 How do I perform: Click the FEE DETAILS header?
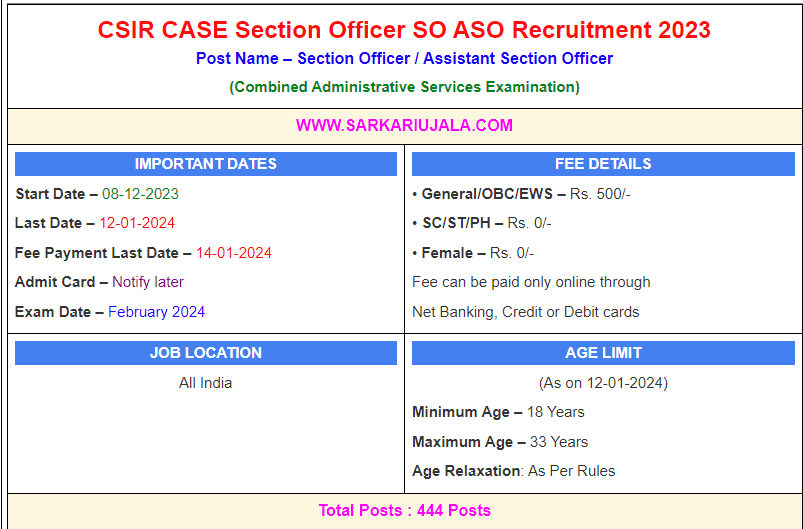pyautogui.click(x=603, y=164)
